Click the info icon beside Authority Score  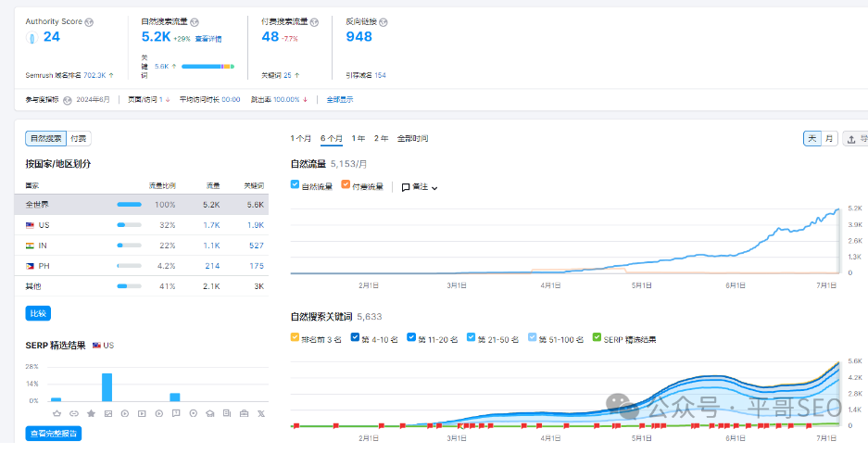(89, 21)
